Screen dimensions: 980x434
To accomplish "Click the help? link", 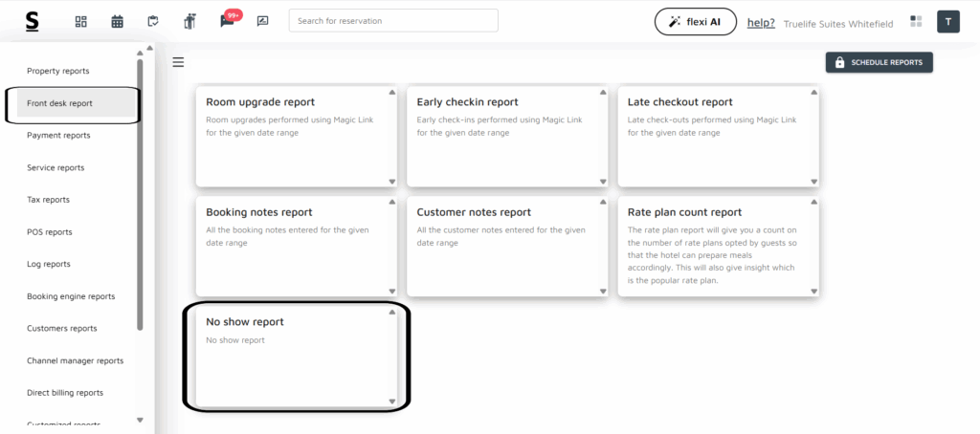I will [x=761, y=23].
